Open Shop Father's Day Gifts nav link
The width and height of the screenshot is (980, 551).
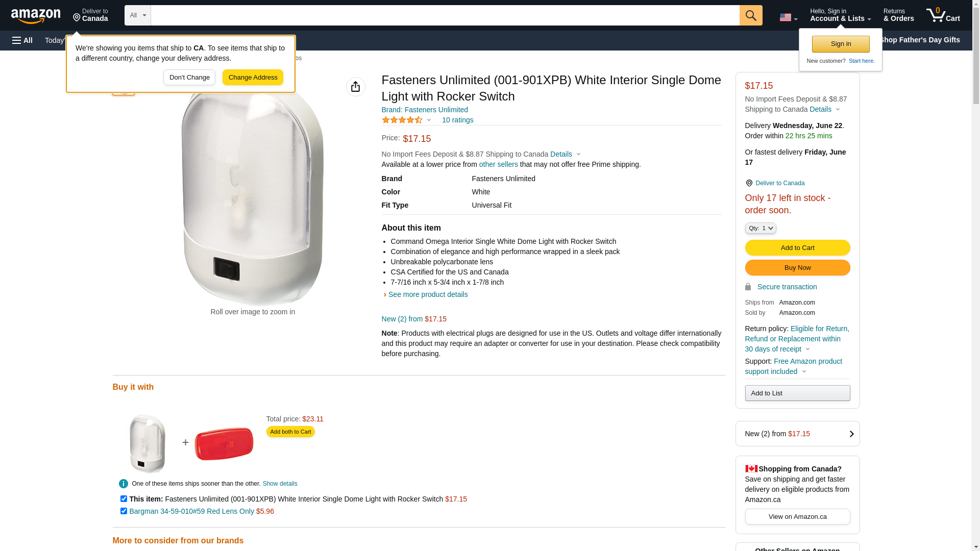click(x=919, y=40)
